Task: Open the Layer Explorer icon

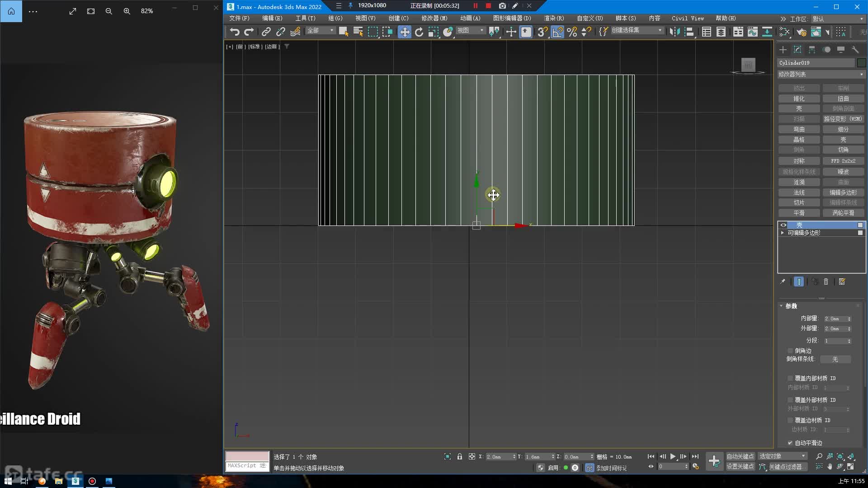Action: (721, 32)
